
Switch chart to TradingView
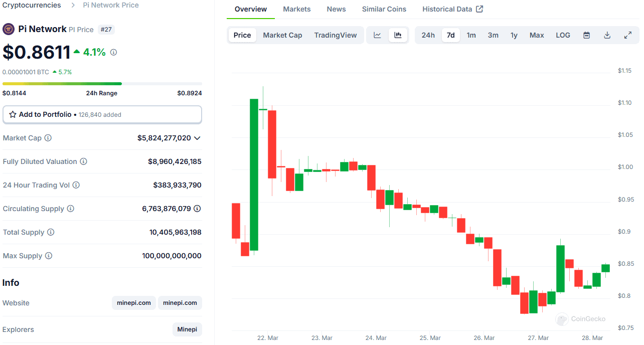[x=336, y=35]
